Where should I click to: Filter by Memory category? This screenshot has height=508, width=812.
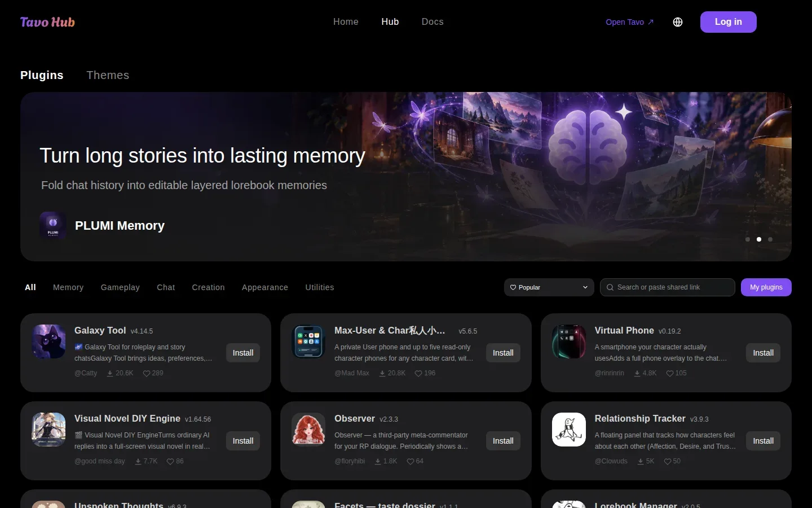pyautogui.click(x=68, y=287)
